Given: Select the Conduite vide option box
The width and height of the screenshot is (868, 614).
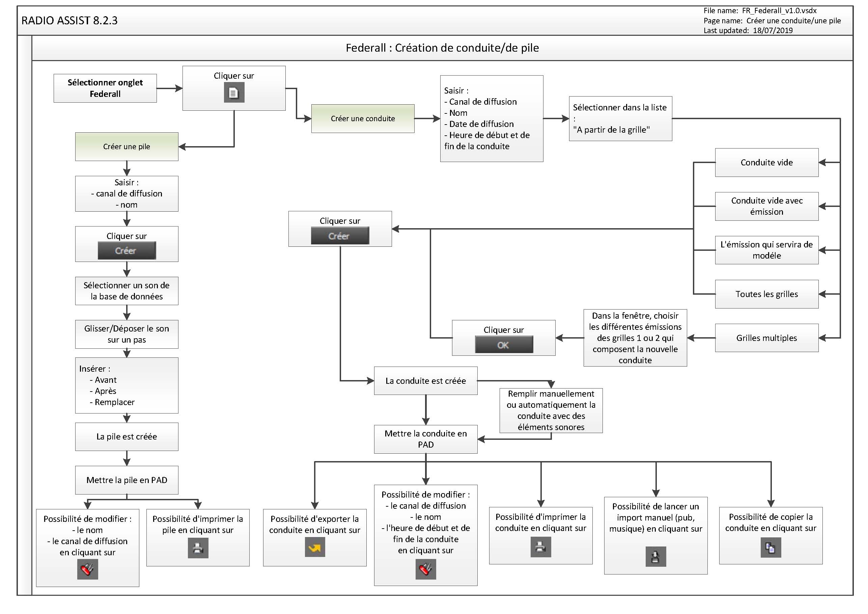Looking at the screenshot, I should coord(766,162).
